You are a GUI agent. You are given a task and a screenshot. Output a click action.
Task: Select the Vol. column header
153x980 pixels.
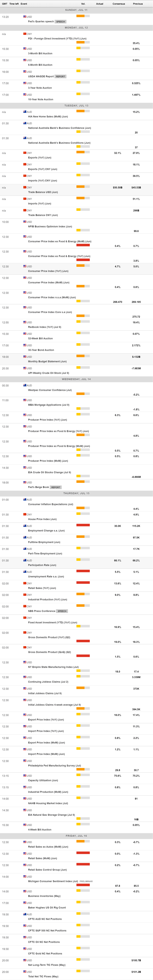[x=83, y=4]
